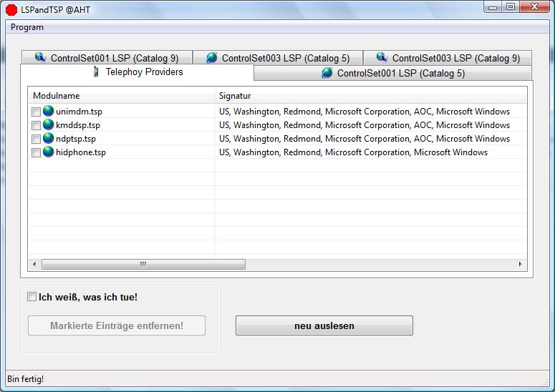
Task: Maximize the LSPandTSP window
Action: pos(511,6)
